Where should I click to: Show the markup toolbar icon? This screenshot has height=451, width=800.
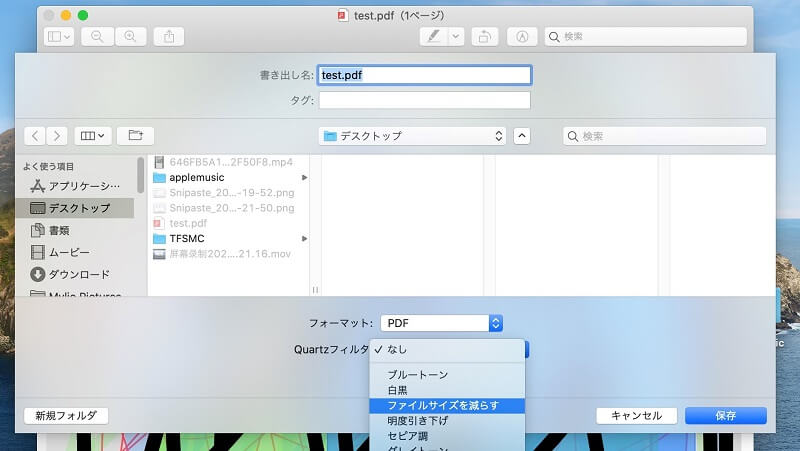[x=522, y=36]
